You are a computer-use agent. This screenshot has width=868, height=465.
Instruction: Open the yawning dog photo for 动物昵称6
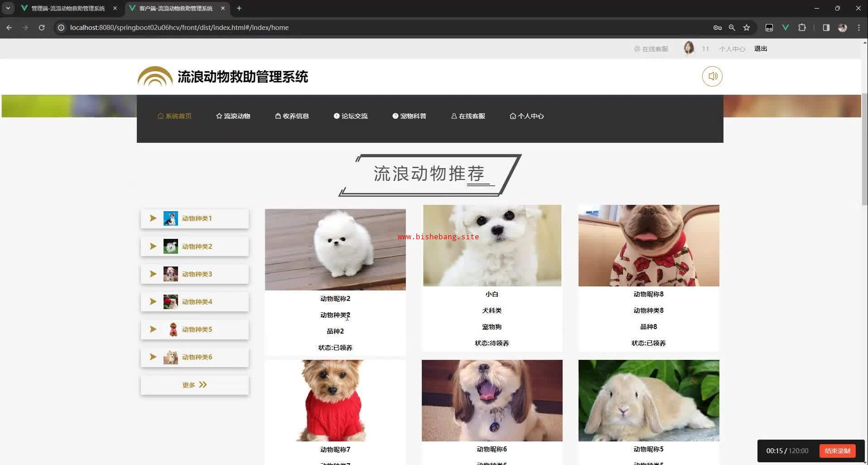(492, 401)
